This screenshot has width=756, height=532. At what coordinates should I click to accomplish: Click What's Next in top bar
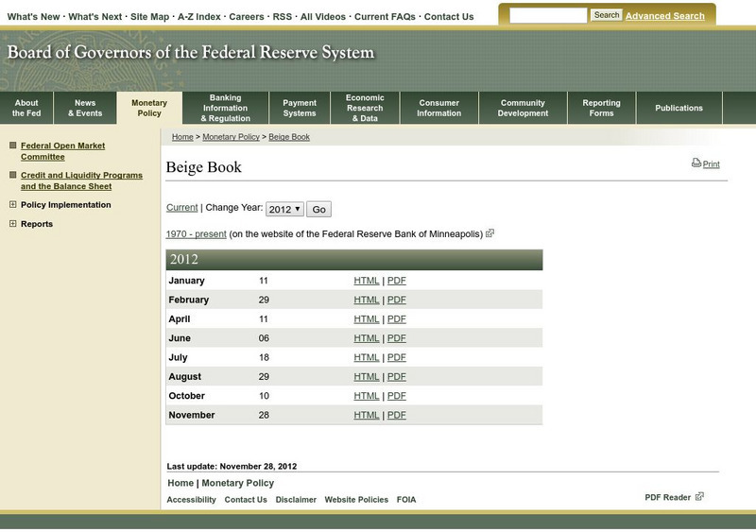[x=95, y=16]
